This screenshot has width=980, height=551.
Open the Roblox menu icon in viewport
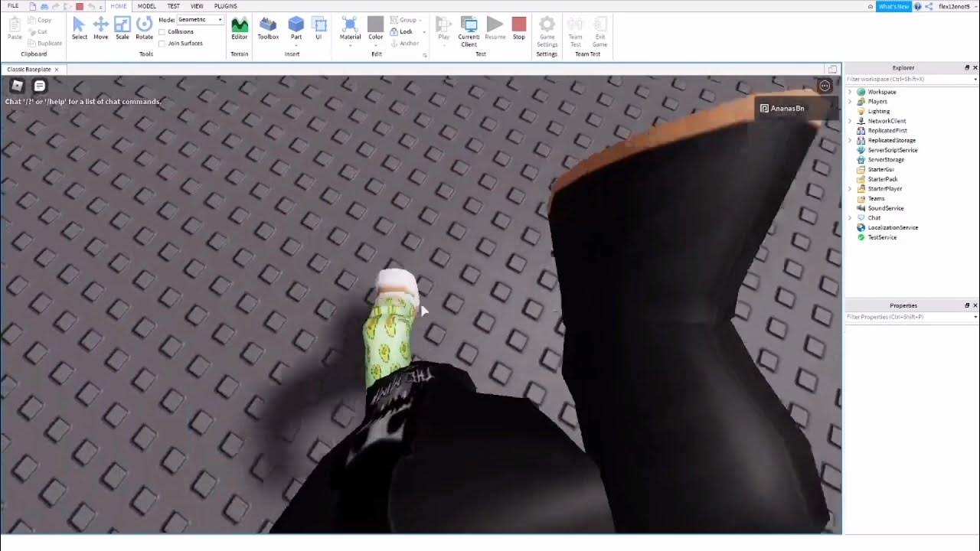click(x=17, y=86)
